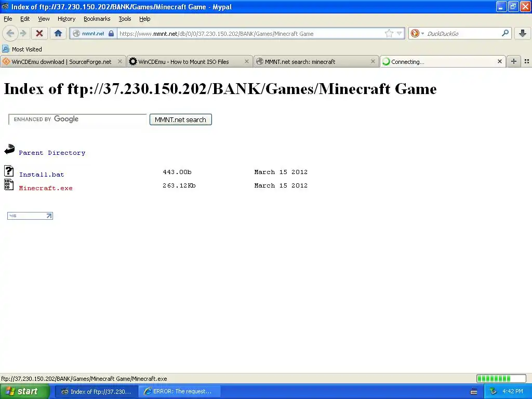
Task: Click the Minecraft.exe date March 15 2012
Action: click(281, 185)
